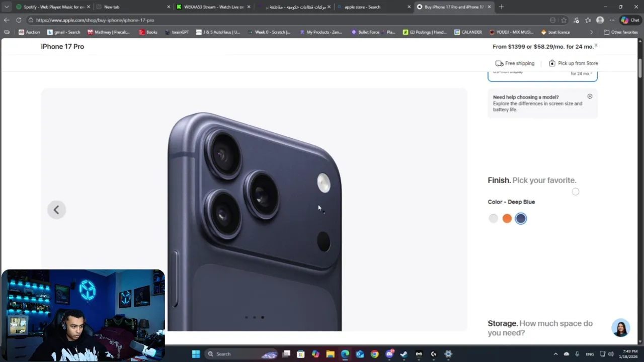The width and height of the screenshot is (644, 362).
Task: Select the Deep Blue color swatch
Action: pos(521,218)
